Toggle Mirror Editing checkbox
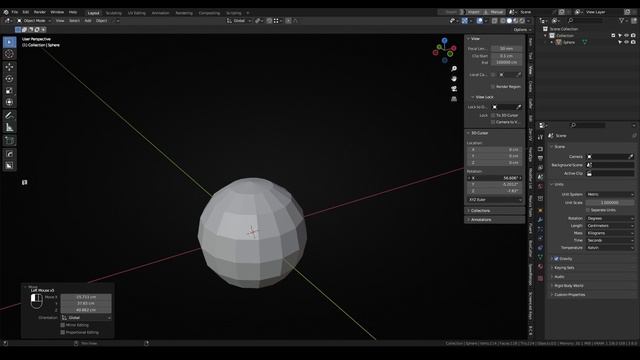This screenshot has height=360, width=640. (62, 325)
